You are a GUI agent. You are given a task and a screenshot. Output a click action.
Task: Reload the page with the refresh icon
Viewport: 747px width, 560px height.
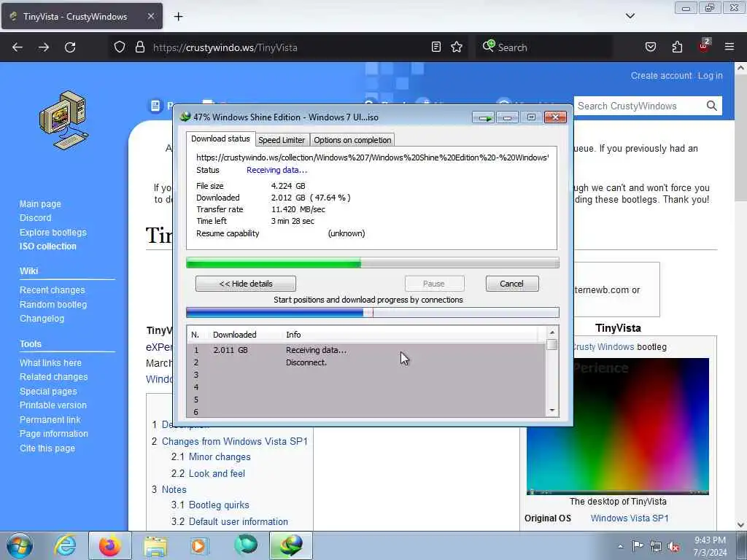tap(70, 47)
